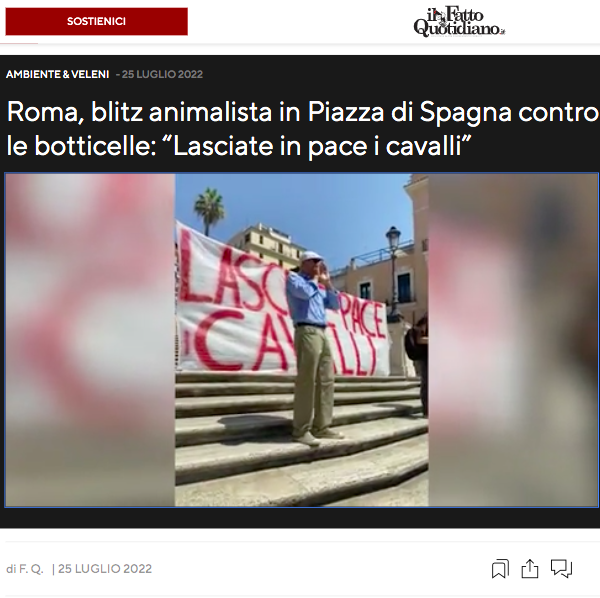Viewport: 600px width, 598px height.
Task: Click the dark bar below the video
Action: pyautogui.click(x=300, y=518)
